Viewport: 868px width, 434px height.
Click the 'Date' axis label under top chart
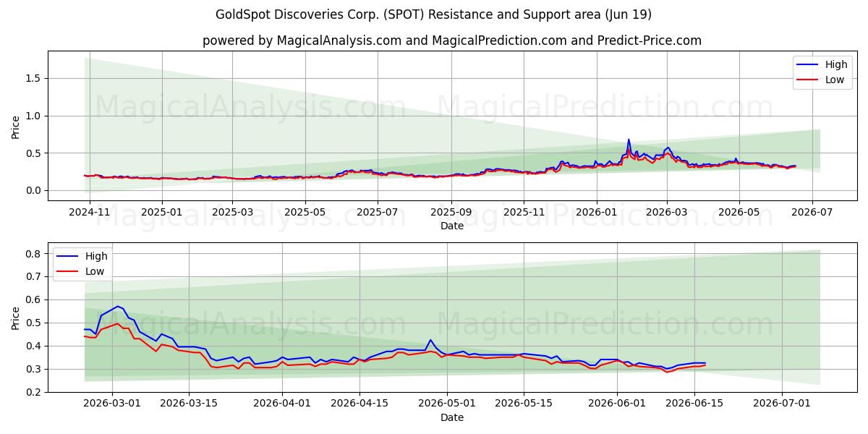[451, 226]
